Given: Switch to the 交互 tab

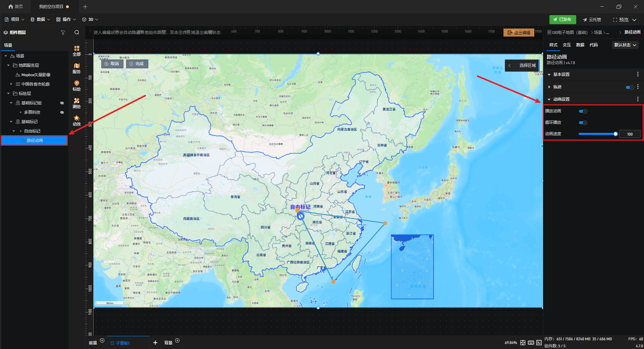Looking at the screenshot, I should coord(567,45).
